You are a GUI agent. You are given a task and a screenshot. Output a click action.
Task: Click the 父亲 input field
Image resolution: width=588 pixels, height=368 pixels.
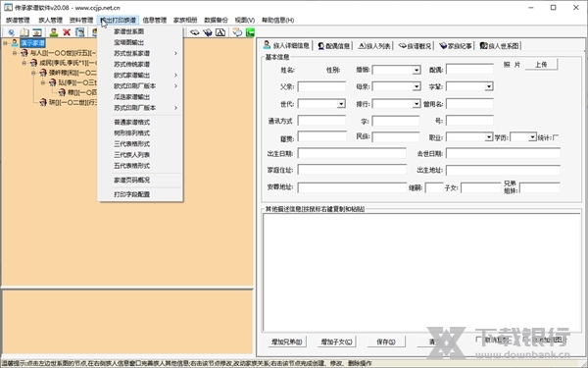(x=321, y=86)
